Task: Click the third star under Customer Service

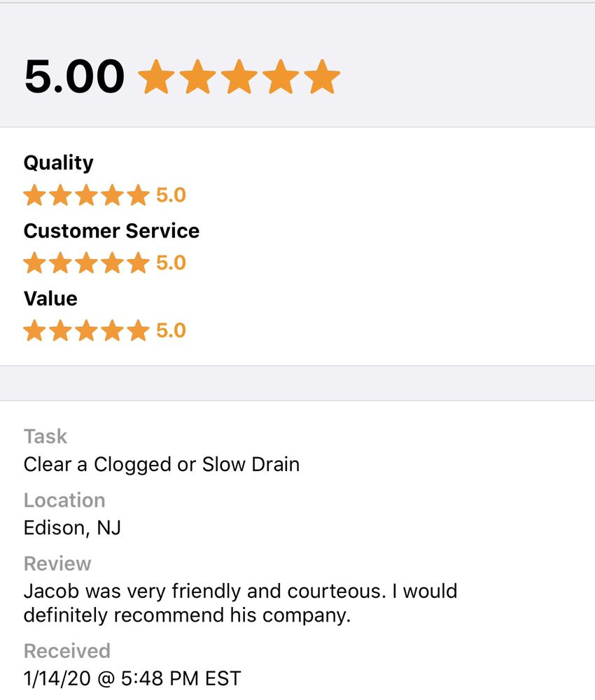Action: click(x=86, y=263)
